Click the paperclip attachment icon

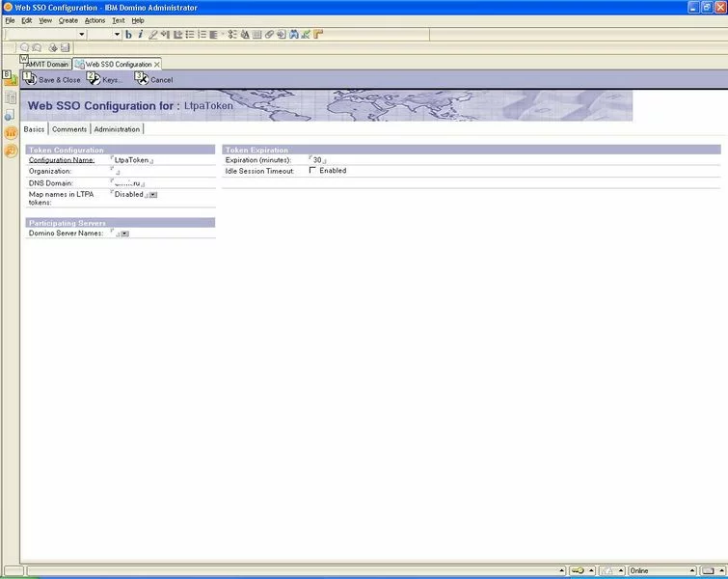click(269, 34)
